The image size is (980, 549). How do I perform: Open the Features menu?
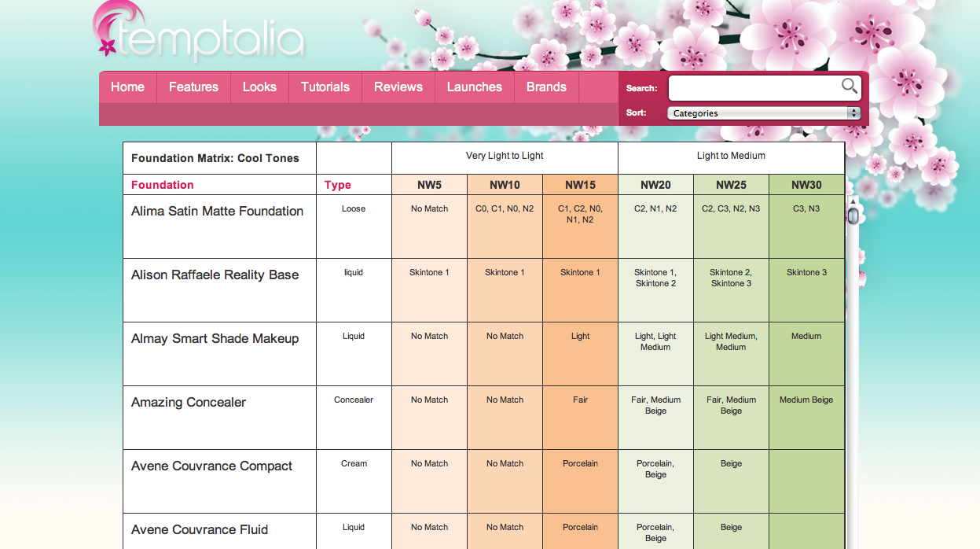point(193,87)
